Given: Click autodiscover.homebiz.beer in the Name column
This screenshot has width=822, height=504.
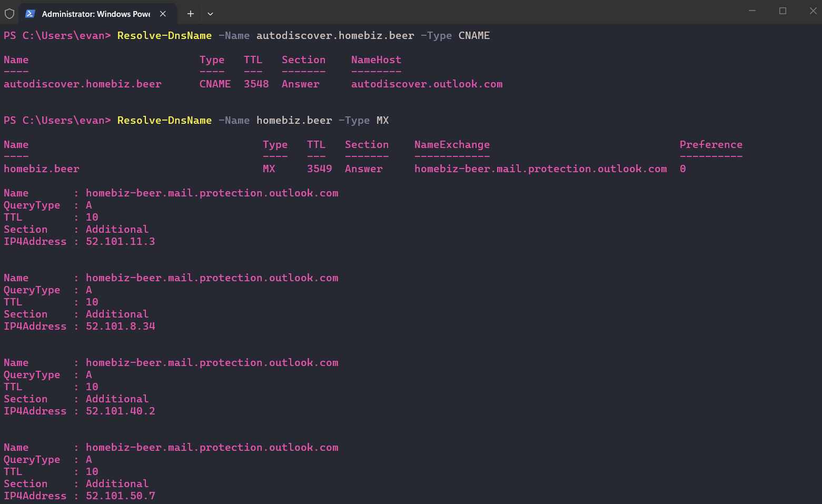Looking at the screenshot, I should click(83, 84).
